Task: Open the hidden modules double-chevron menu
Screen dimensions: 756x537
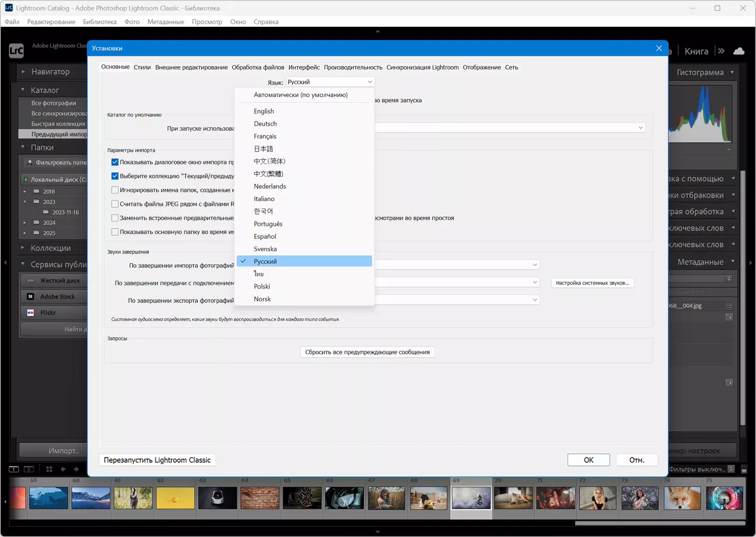Action: tap(721, 51)
